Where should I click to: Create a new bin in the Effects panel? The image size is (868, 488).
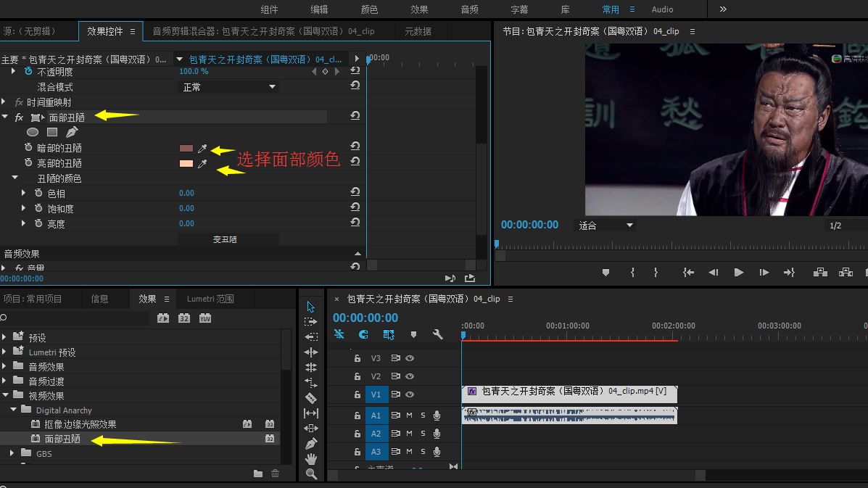[x=258, y=473]
